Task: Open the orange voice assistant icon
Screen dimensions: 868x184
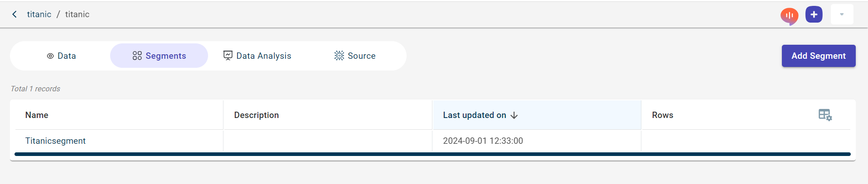Action: (x=789, y=16)
